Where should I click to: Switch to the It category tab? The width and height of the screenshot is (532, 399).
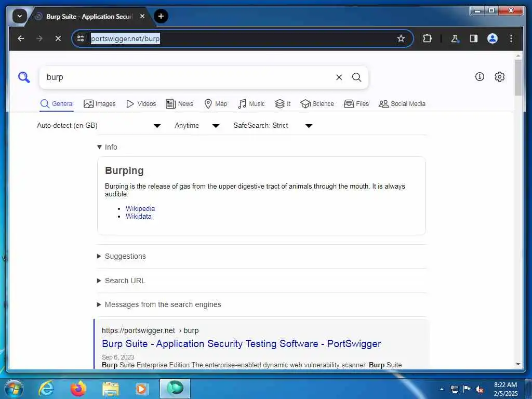(283, 104)
